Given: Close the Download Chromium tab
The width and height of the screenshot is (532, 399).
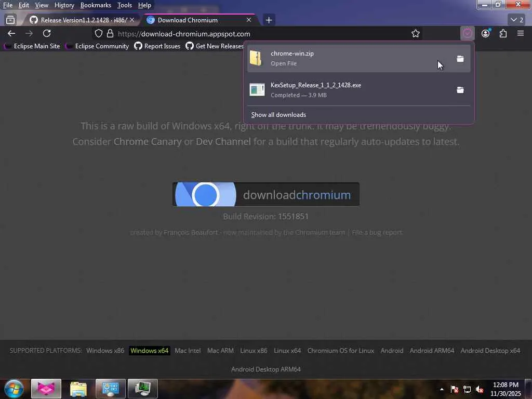Looking at the screenshot, I should coord(249,20).
